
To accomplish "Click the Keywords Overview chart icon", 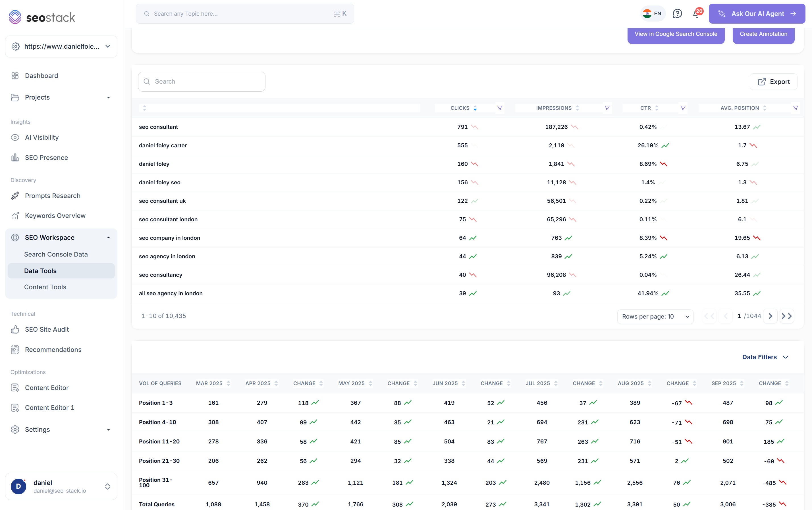I will (x=15, y=216).
